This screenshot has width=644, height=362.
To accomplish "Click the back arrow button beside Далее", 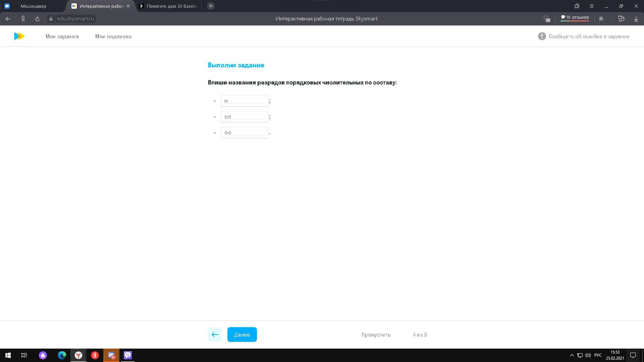I will (x=215, y=335).
